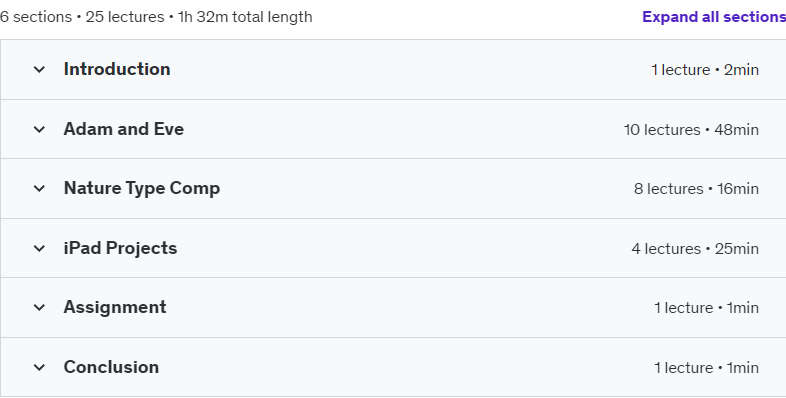Click the 8 lectures • 16min label
This screenshot has width=786, height=398.
696,189
